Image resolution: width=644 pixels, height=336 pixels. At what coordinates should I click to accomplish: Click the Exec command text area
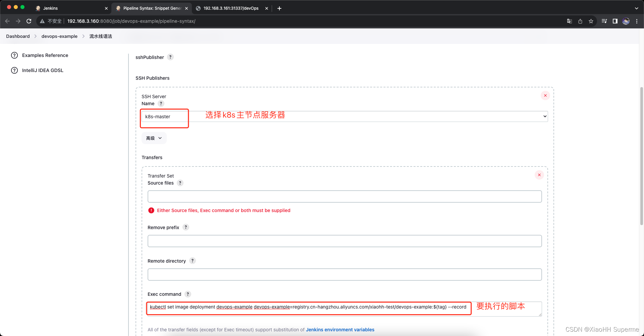(x=344, y=309)
